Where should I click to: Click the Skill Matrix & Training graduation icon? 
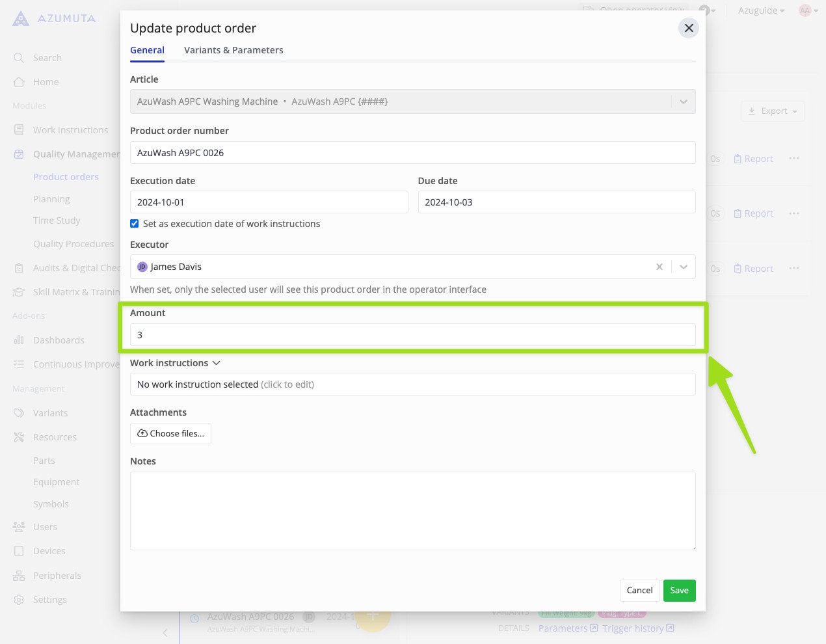[x=19, y=291]
